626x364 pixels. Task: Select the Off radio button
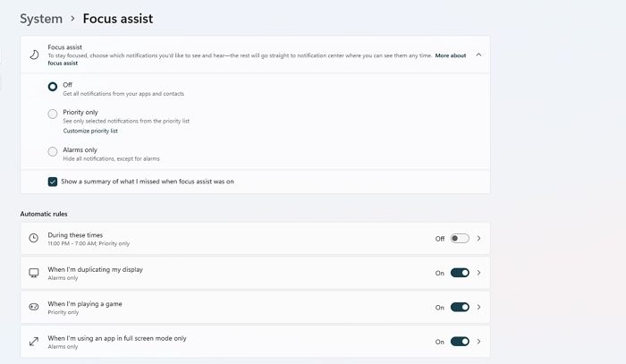(x=54, y=87)
